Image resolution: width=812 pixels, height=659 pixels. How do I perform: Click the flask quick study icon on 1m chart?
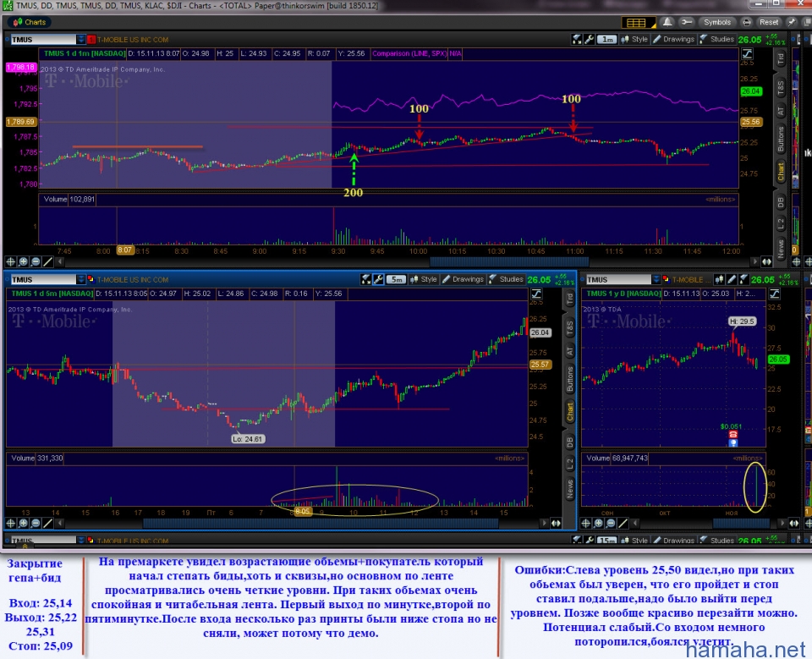point(576,40)
